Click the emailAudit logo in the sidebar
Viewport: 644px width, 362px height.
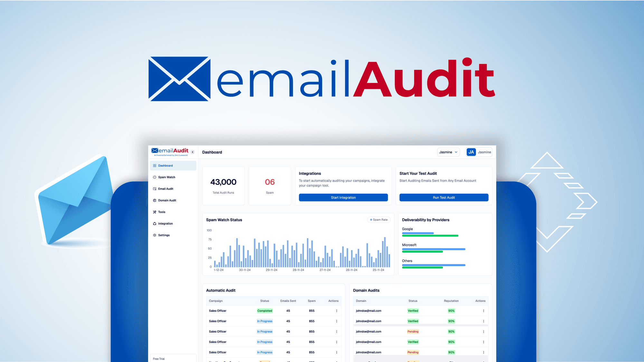pos(170,152)
